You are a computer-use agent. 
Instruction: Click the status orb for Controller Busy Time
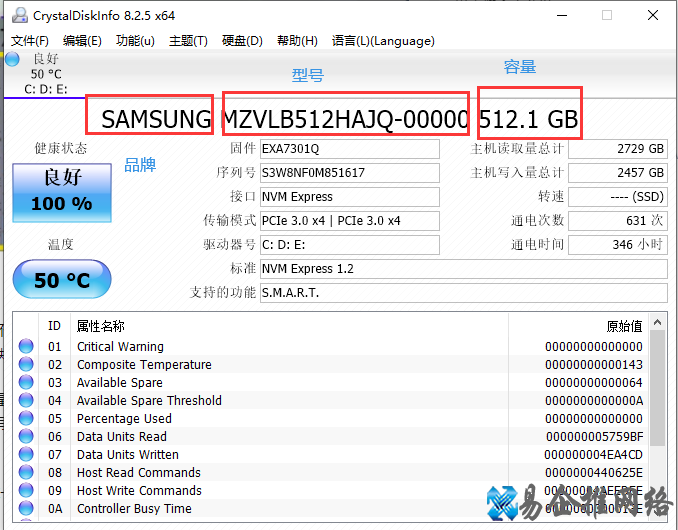26,508
